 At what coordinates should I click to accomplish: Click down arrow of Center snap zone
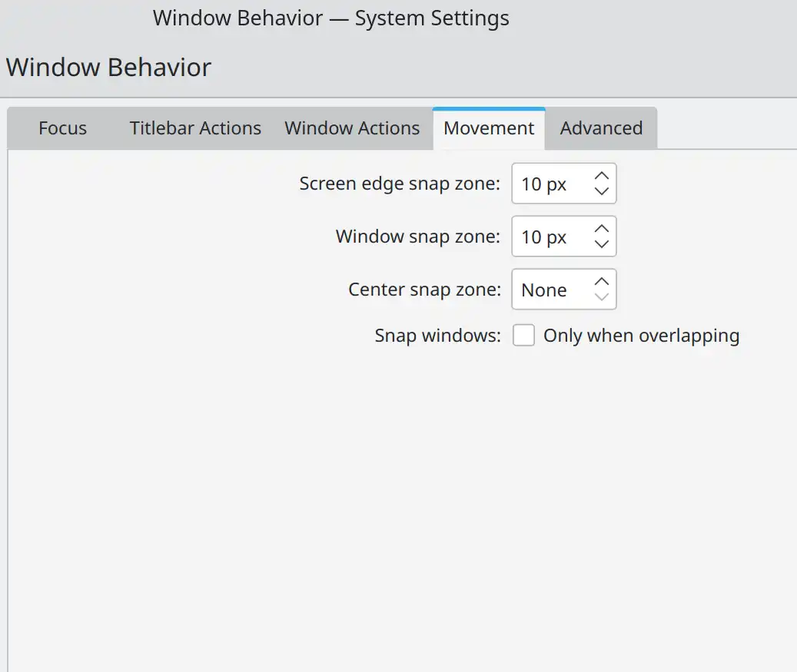coord(602,297)
